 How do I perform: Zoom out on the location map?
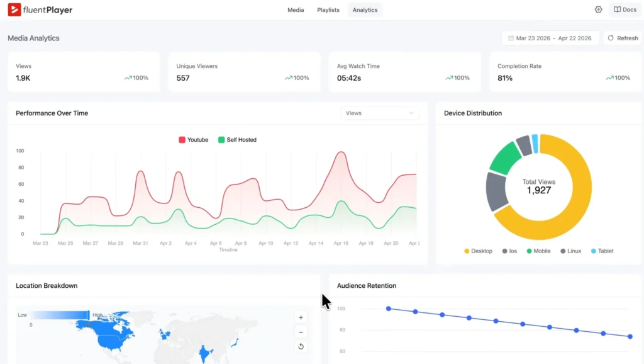coord(301,332)
